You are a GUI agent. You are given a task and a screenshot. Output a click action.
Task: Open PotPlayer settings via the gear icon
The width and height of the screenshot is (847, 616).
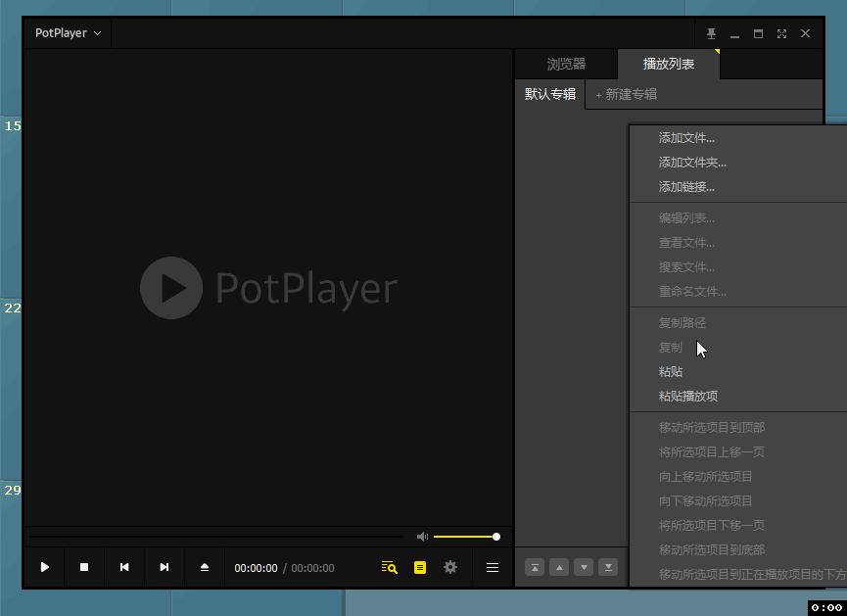(x=449, y=567)
